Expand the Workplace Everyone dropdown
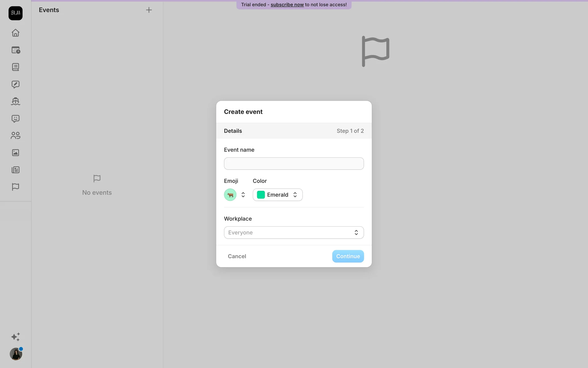Viewport: 588px width, 368px height. point(294,232)
